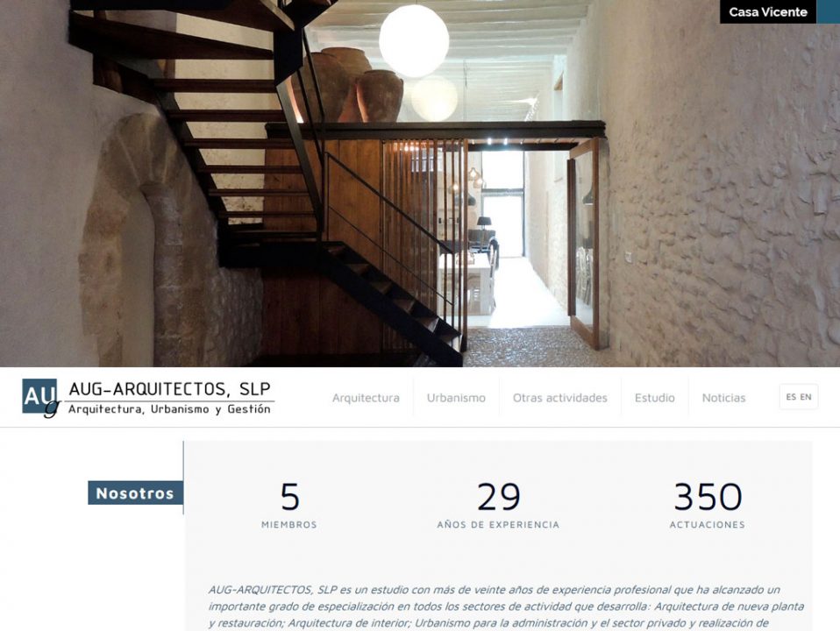Open the Urbanismo menu
This screenshot has width=840, height=631.
(456, 398)
